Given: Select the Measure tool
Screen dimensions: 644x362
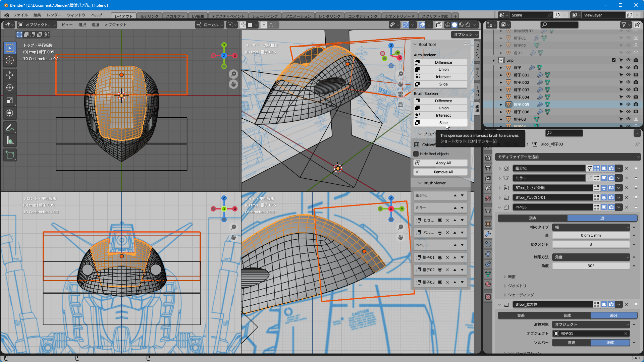Looking at the screenshot, I should pos(10,141).
